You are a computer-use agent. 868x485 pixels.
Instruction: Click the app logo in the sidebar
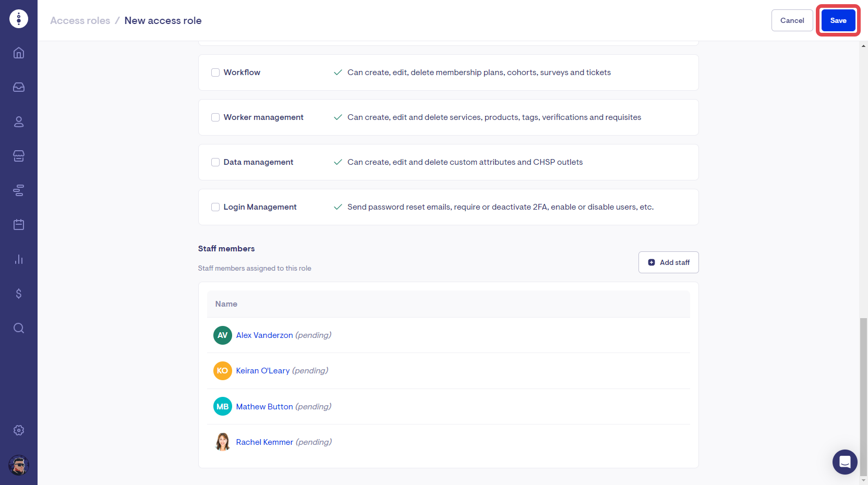pos(19,19)
